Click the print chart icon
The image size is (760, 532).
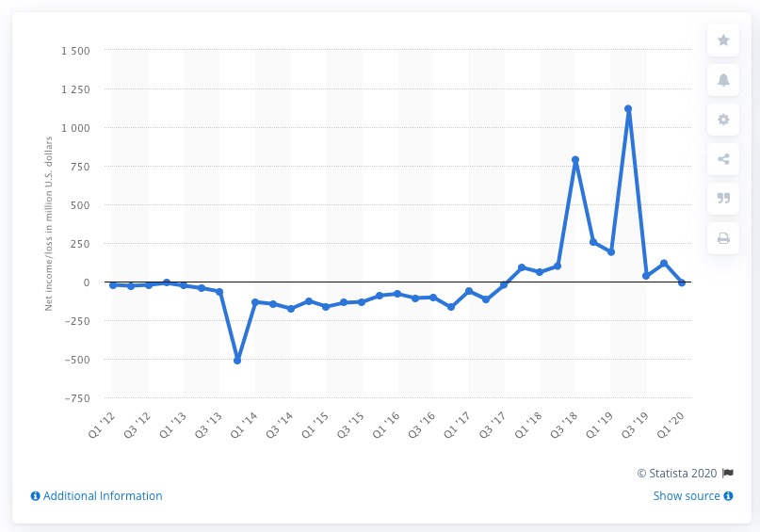(723, 238)
